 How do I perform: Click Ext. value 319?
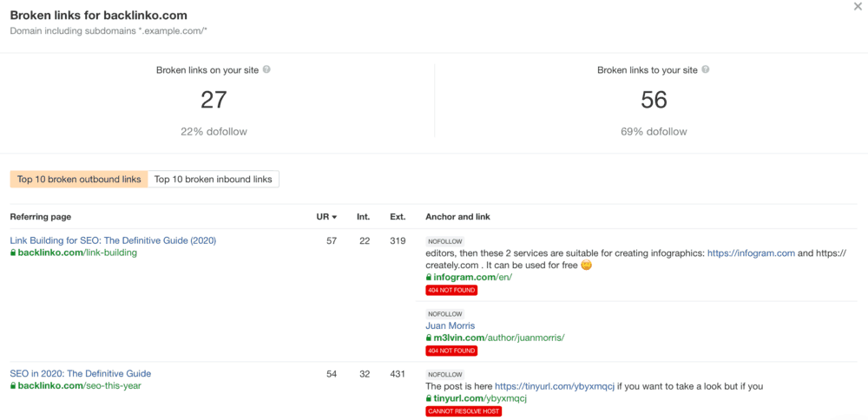point(398,240)
